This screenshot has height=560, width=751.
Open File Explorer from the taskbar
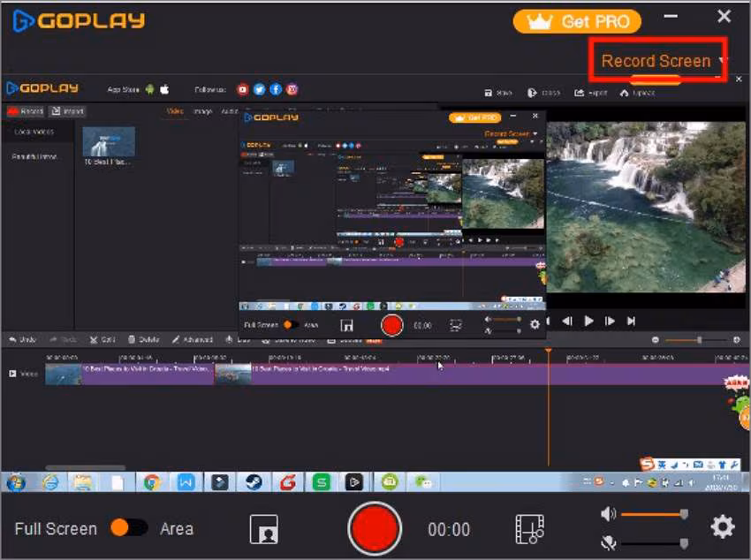point(83,482)
